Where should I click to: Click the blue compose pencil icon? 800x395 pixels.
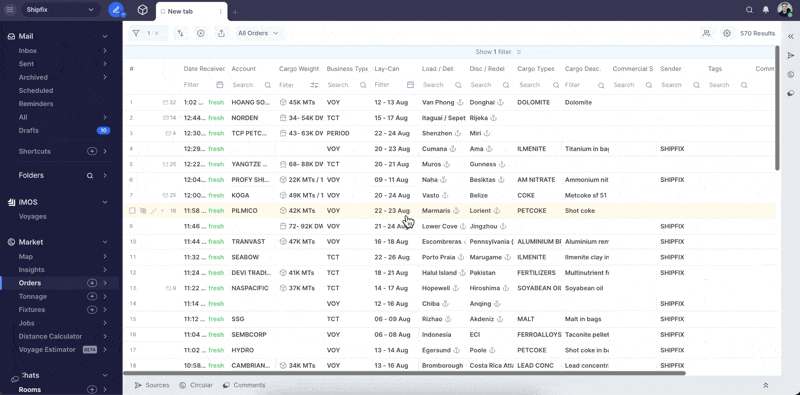(116, 10)
